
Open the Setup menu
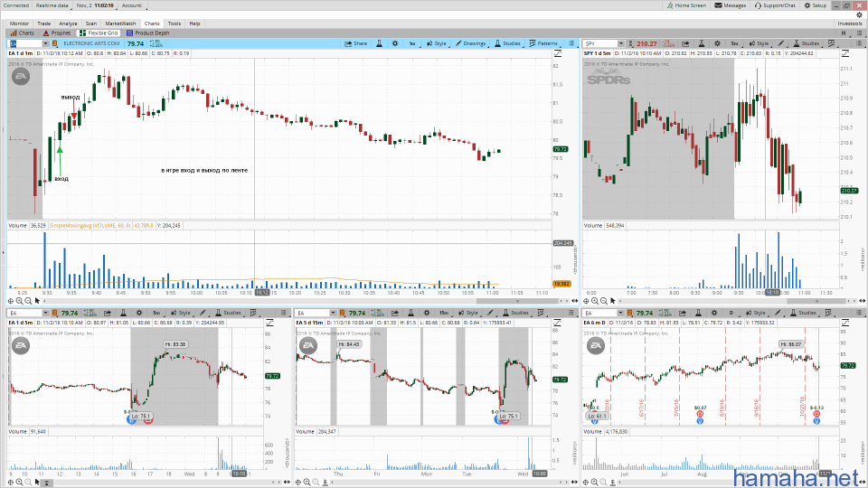[816, 5]
